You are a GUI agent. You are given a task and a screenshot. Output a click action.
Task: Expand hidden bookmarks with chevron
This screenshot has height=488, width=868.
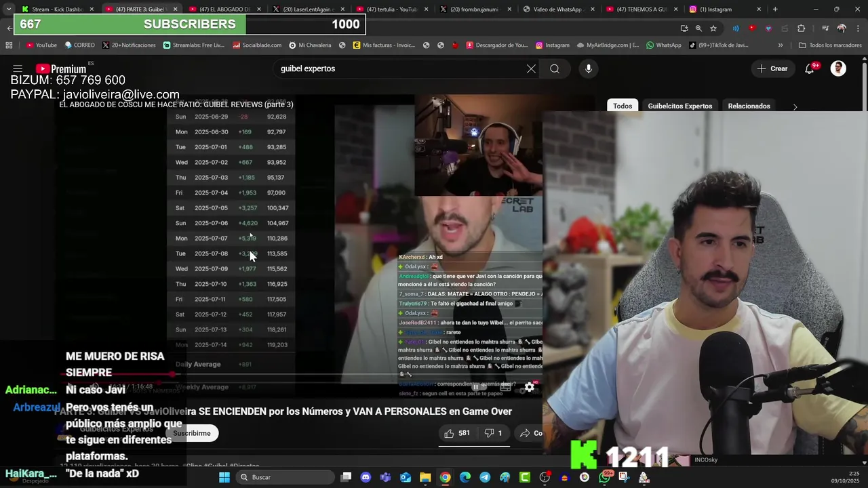(781, 45)
